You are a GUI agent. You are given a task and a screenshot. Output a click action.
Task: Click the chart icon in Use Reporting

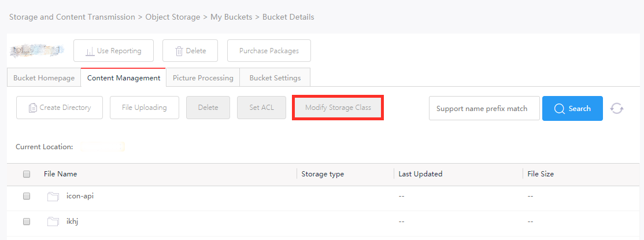click(x=90, y=51)
